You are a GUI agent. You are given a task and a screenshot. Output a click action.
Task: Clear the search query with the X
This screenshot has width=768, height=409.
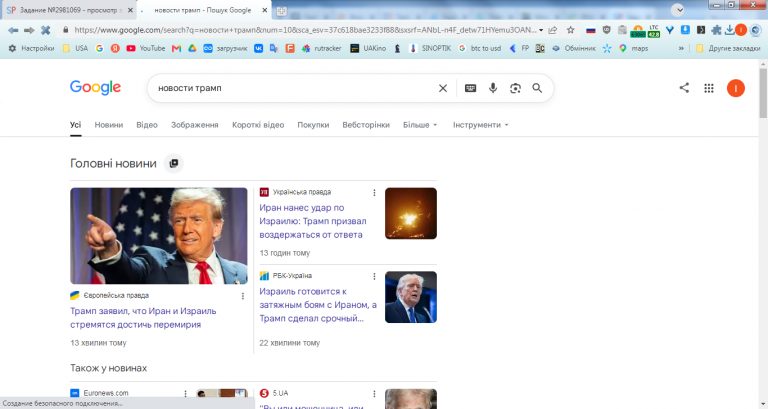point(443,88)
